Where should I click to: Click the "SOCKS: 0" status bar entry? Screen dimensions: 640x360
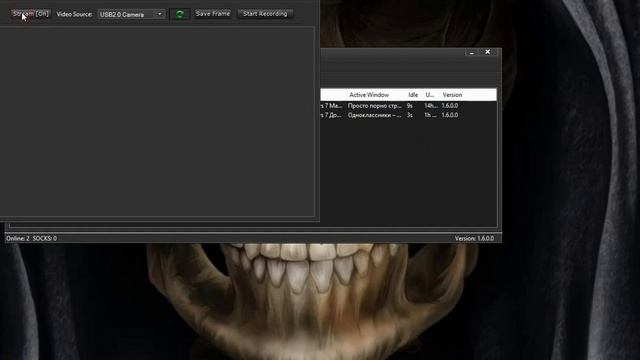click(44, 238)
